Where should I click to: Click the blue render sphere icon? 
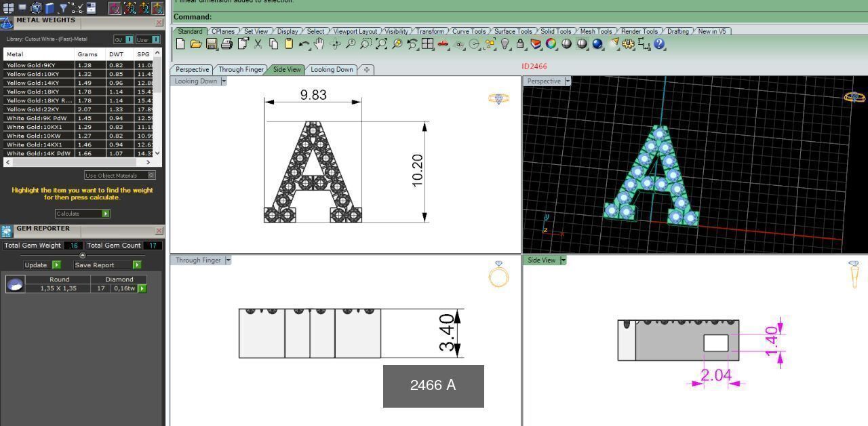pyautogui.click(x=597, y=44)
